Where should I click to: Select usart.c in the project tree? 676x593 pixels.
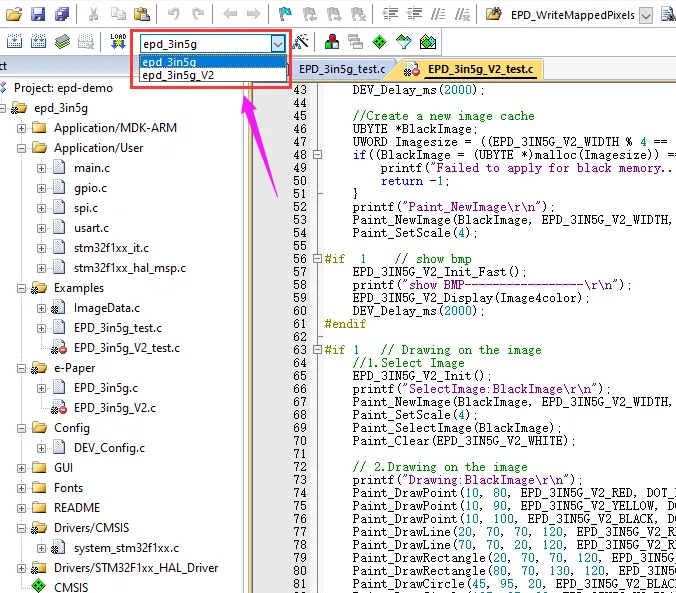pyautogui.click(x=91, y=228)
